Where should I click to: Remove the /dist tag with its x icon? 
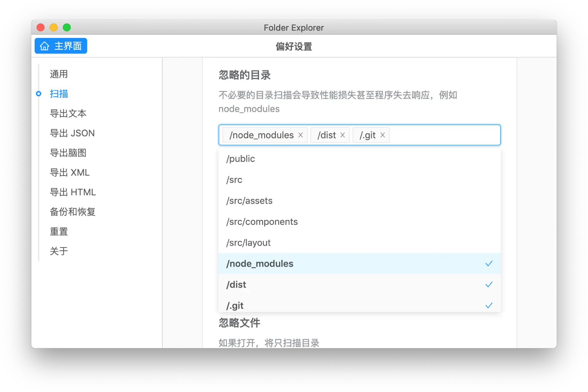point(343,135)
